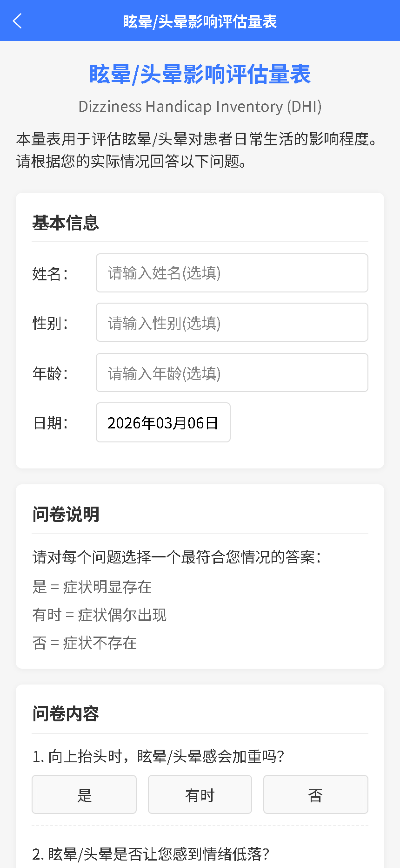The image size is (400, 868).
Task: Click the 性别 input field
Action: coord(232,322)
